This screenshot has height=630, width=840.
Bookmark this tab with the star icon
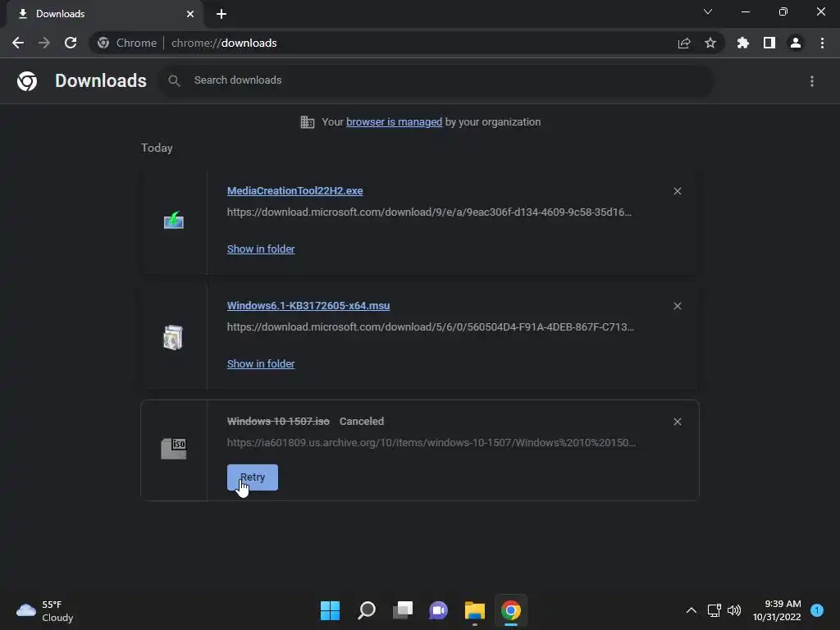tap(710, 43)
